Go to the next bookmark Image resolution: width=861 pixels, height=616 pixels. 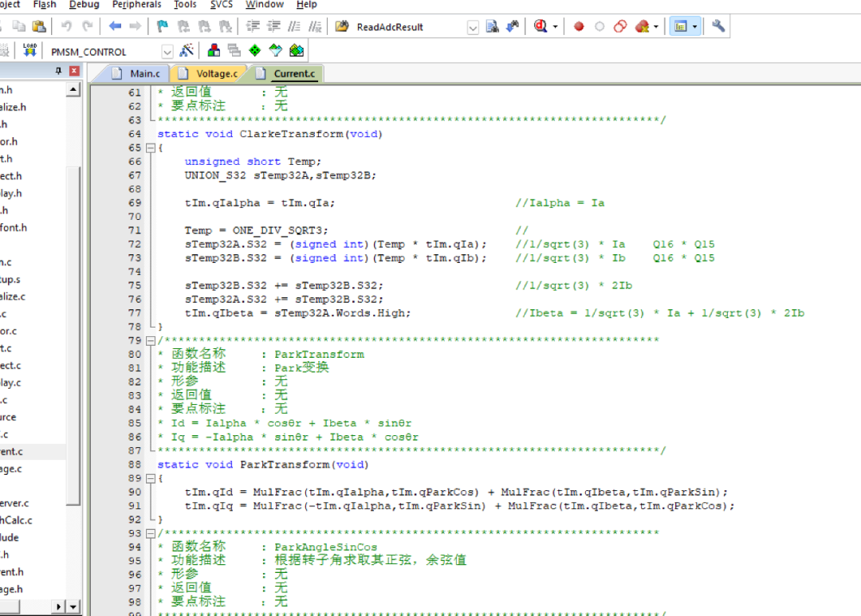tap(204, 26)
